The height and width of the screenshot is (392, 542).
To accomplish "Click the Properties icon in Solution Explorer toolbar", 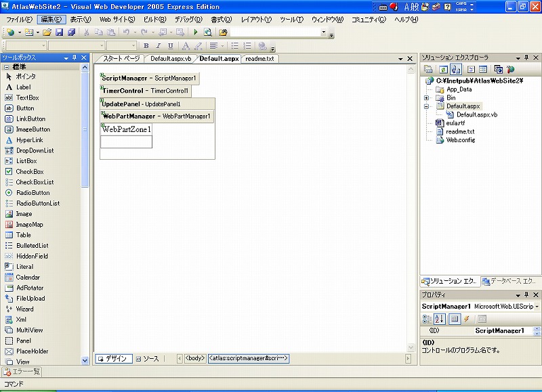I will 428,70.
